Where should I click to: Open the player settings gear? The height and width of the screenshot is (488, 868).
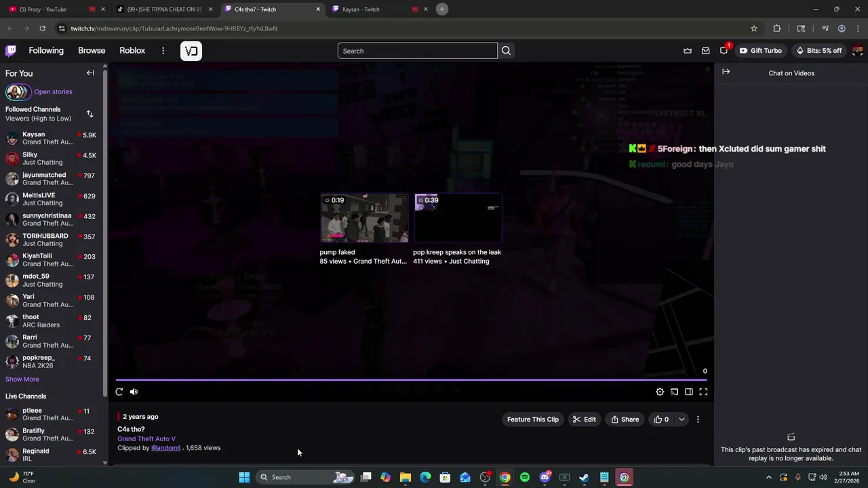pos(660,392)
